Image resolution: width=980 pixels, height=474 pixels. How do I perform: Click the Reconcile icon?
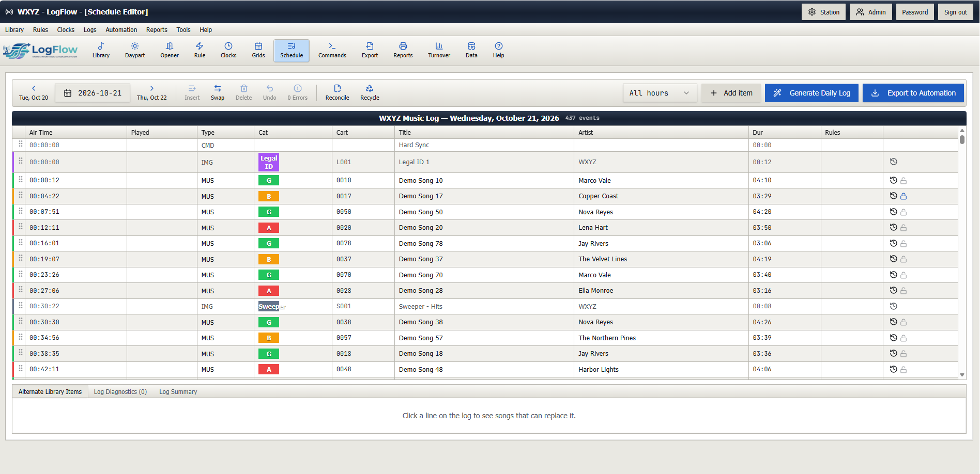337,92
